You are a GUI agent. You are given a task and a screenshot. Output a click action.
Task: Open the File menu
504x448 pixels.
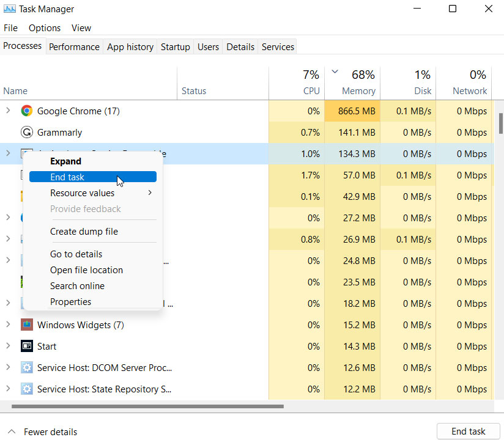[10, 28]
